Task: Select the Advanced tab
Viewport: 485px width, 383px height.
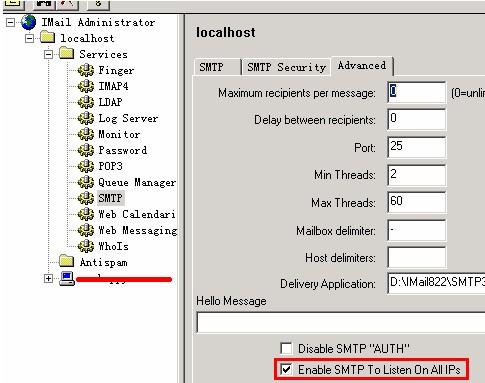Action: 362,65
